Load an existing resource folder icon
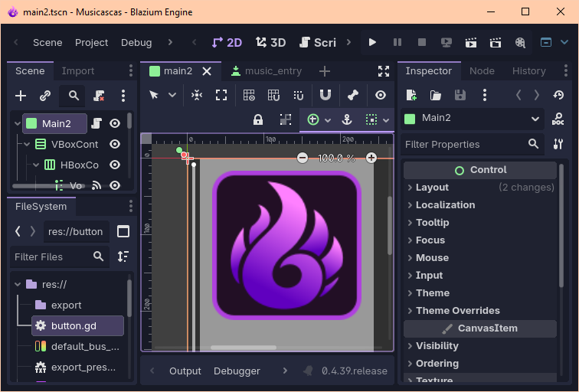The height and width of the screenshot is (392, 579). point(436,95)
